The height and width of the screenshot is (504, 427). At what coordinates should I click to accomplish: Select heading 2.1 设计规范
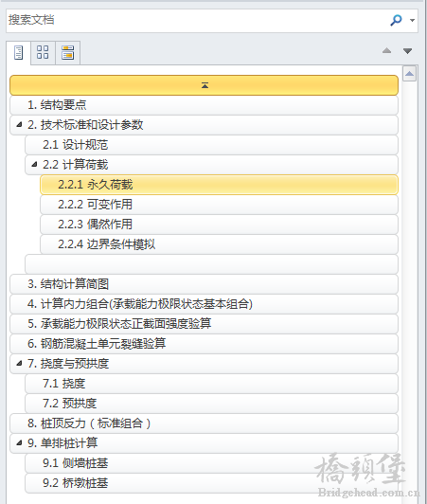pyautogui.click(x=211, y=145)
